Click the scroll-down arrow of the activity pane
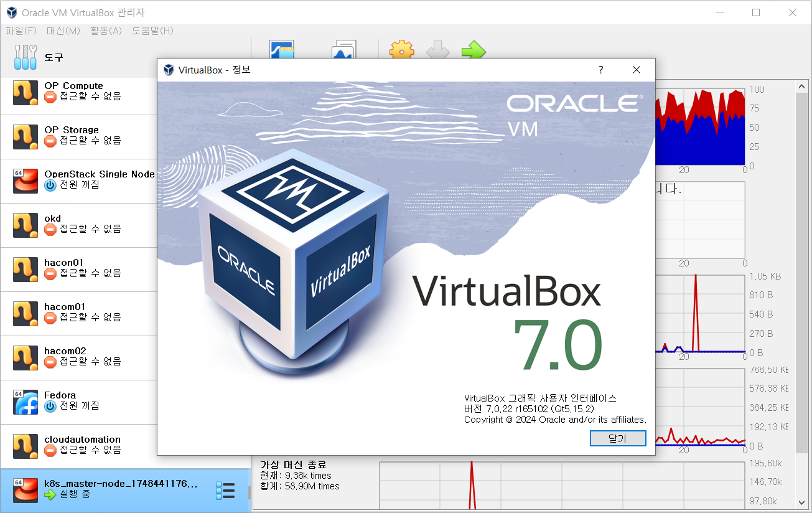The width and height of the screenshot is (812, 513). click(x=801, y=502)
